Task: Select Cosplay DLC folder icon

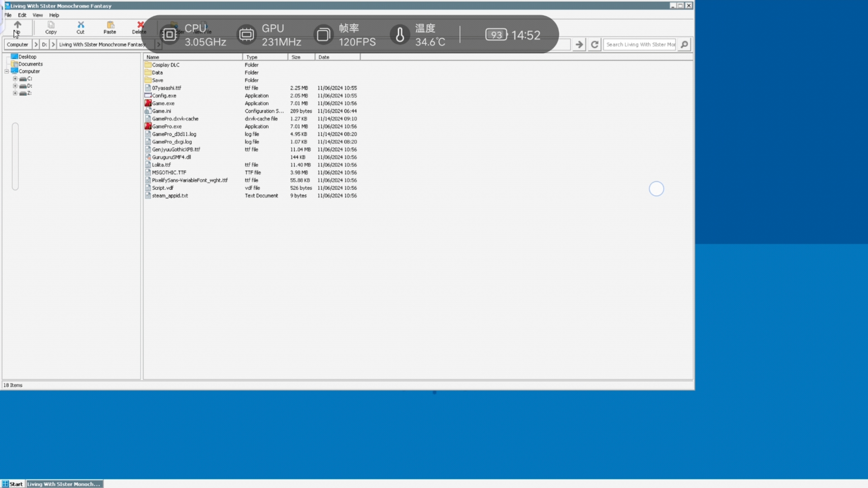Action: coord(148,65)
